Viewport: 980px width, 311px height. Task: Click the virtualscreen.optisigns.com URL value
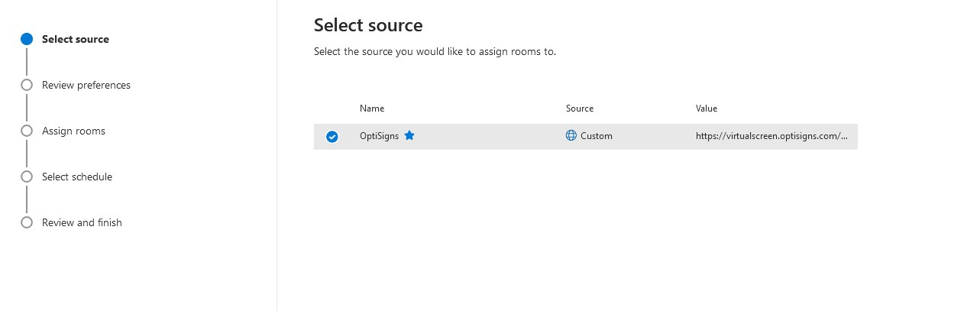(x=771, y=136)
